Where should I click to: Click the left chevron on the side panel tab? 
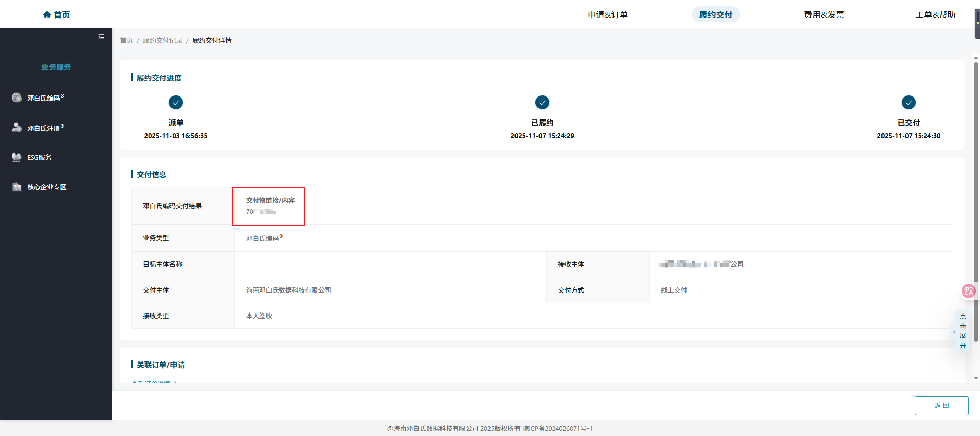pos(954,332)
